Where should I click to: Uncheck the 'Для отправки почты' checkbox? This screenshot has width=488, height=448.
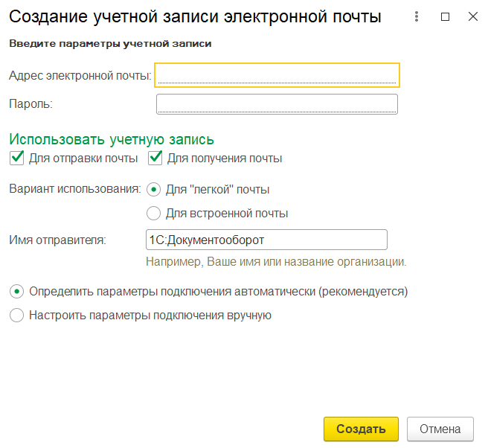[16, 158]
